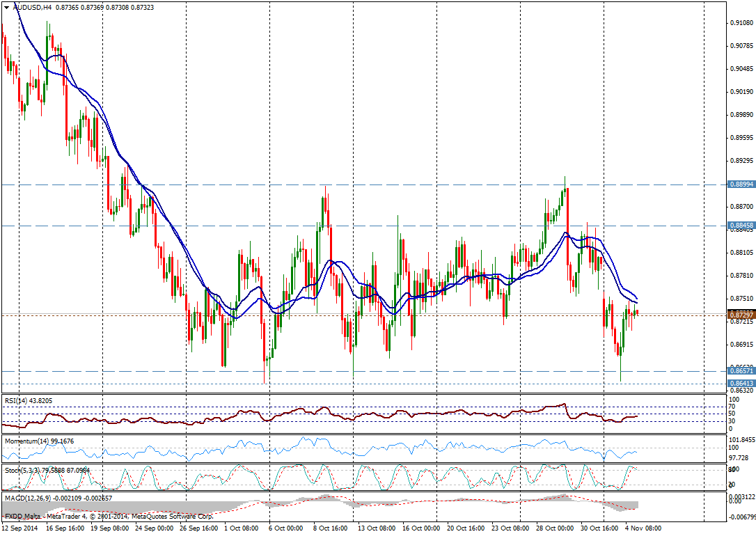Image resolution: width=756 pixels, height=534 pixels.
Task: Click the 0.91080 value on price scale
Action: point(741,23)
